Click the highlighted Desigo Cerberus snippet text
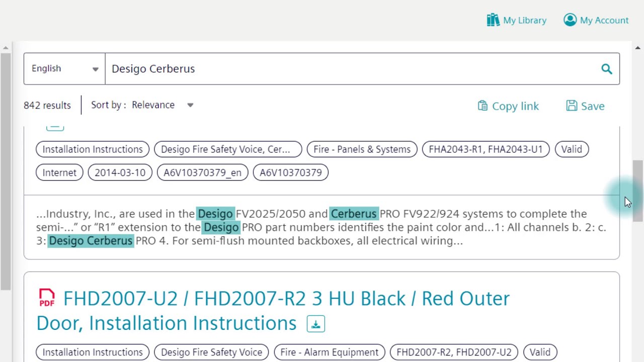The height and width of the screenshot is (362, 644). coord(91,241)
